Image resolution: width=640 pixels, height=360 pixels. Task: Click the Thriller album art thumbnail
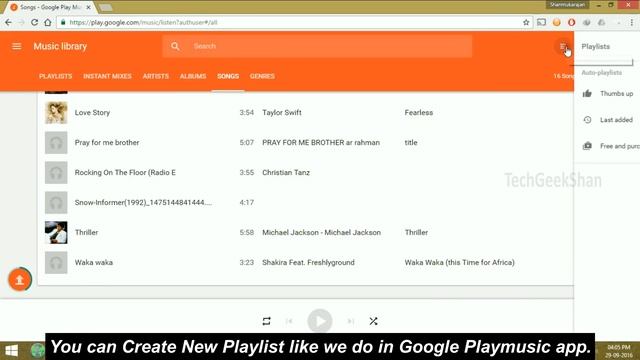click(x=56, y=233)
